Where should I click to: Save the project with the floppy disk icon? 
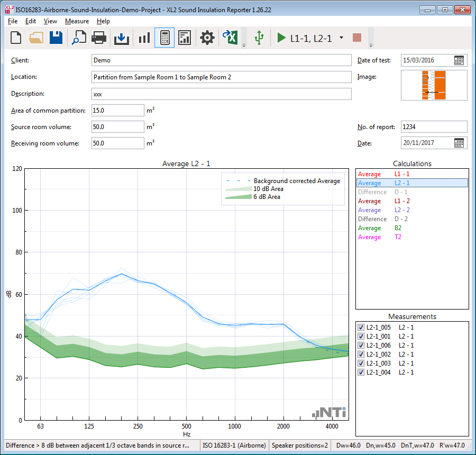(x=56, y=38)
